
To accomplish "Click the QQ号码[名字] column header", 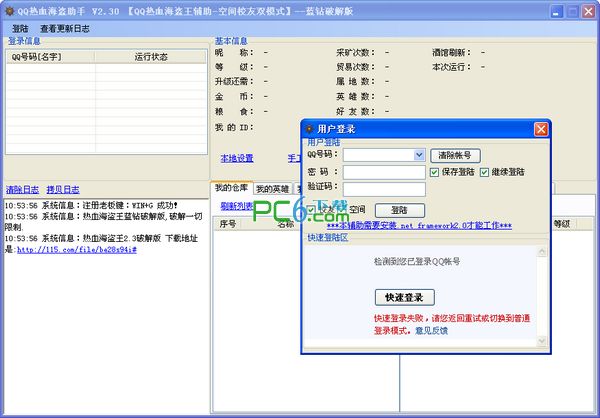I will [x=51, y=57].
